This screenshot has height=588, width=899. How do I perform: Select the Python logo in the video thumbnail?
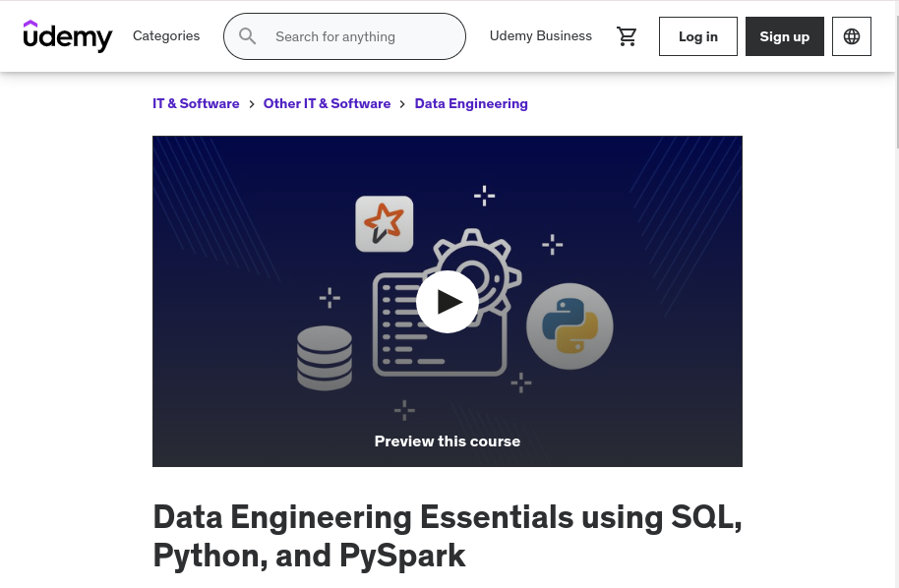click(569, 325)
